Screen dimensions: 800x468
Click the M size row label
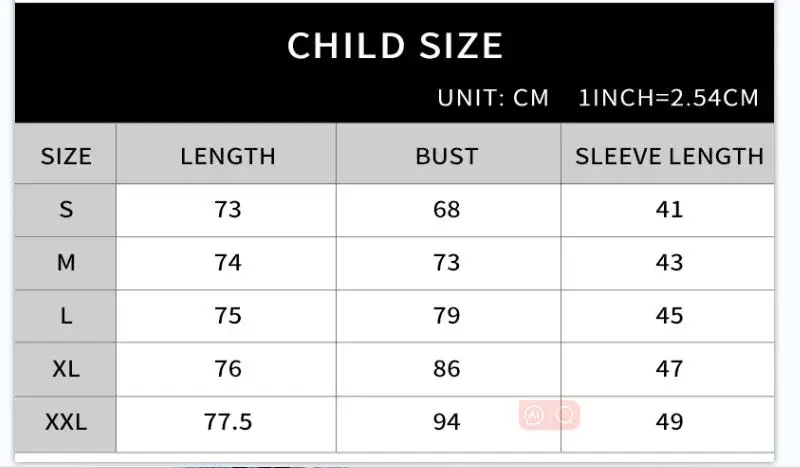[66, 263]
